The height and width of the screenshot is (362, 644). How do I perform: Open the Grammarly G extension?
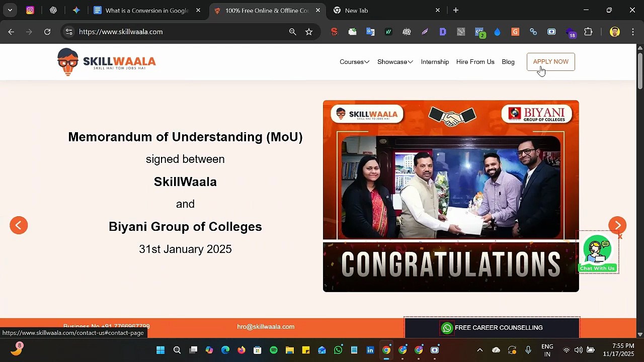tap(515, 32)
